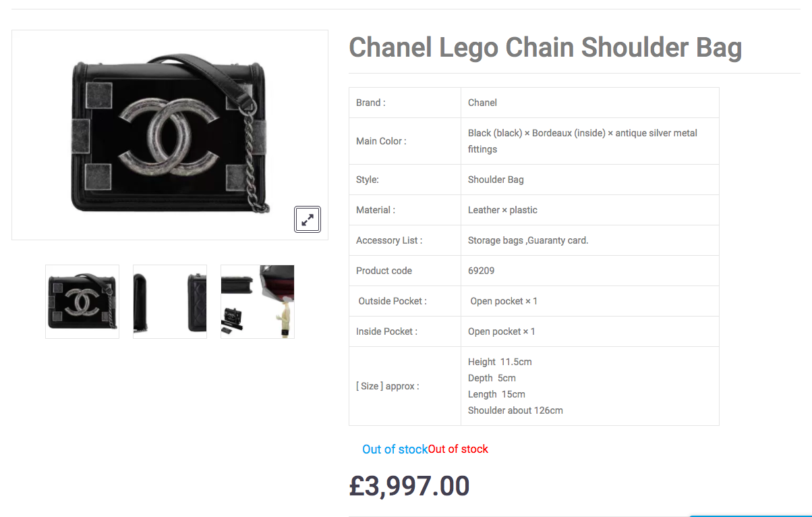Viewport: 812px width, 517px height.
Task: Select the front-view bag thumbnail
Action: coord(82,302)
